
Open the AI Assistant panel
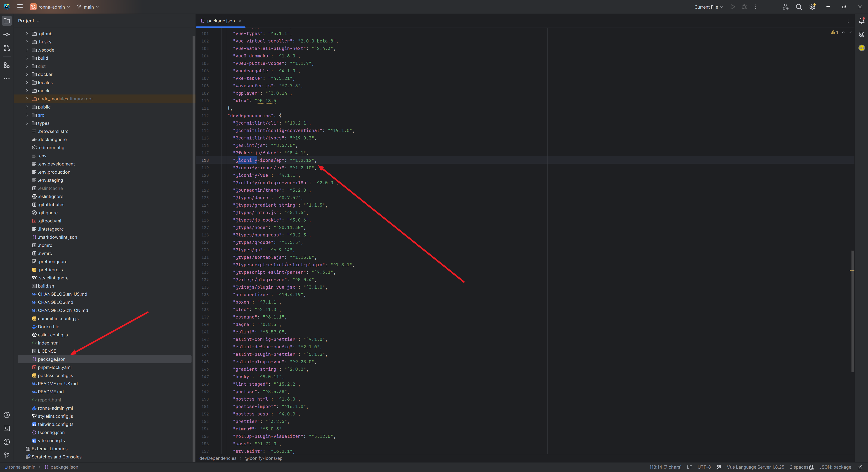point(861,34)
